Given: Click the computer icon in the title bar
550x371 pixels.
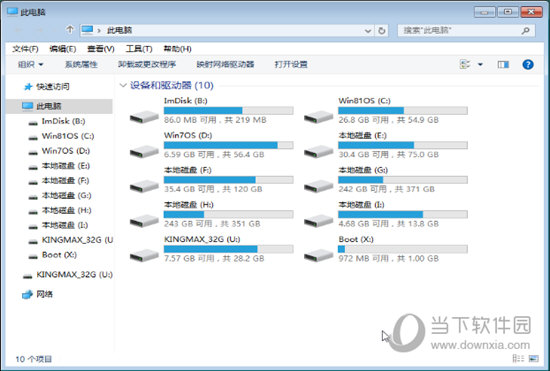Looking at the screenshot, I should click(12, 12).
